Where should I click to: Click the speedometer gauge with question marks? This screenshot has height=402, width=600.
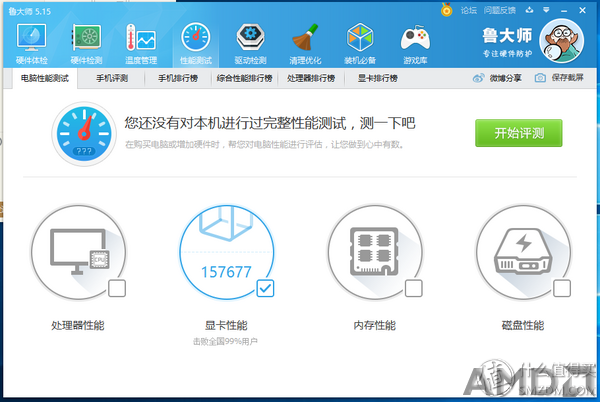(x=84, y=133)
